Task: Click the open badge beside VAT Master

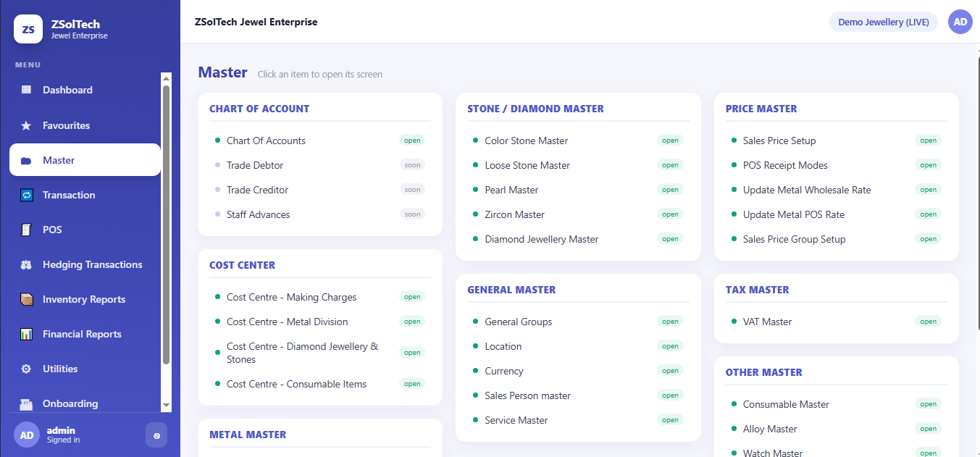Action: 929,322
